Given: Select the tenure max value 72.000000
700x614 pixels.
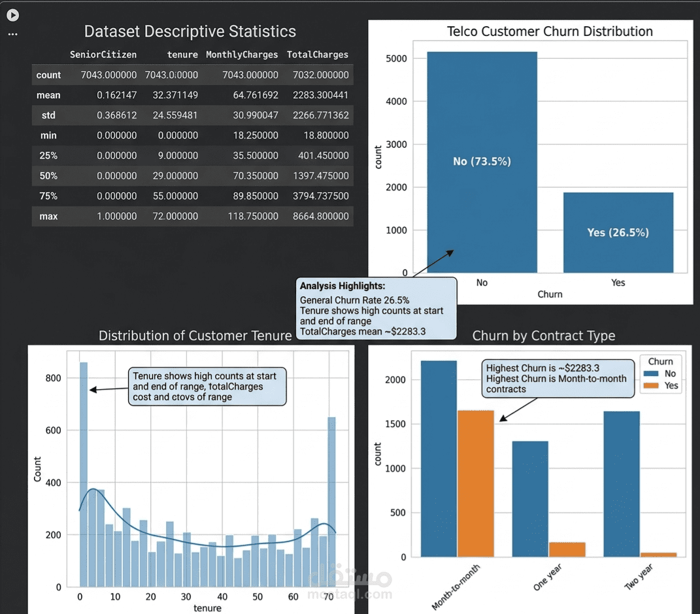Looking at the screenshot, I should 175,216.
